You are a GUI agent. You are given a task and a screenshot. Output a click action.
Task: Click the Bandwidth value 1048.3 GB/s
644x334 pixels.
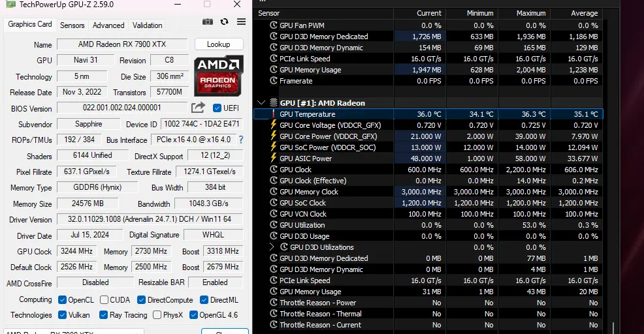coord(208,204)
